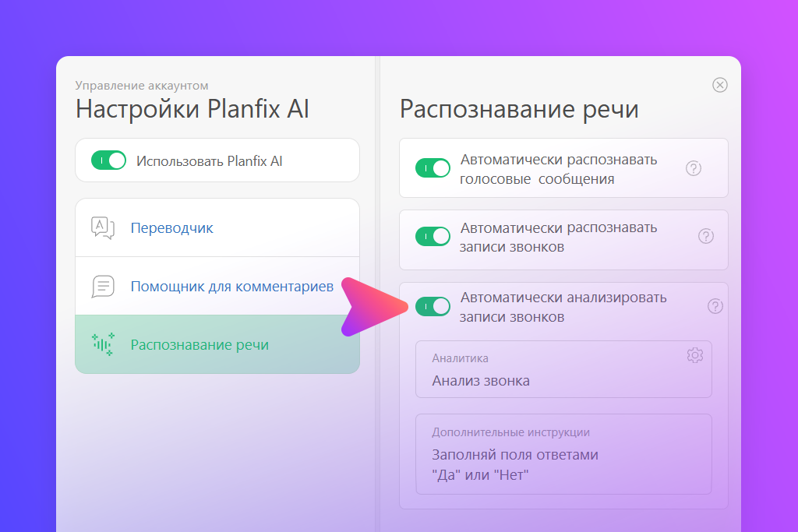Screen dimensions: 798x532
Task: Click the translator speech-bubble icon
Action: pyautogui.click(x=103, y=227)
